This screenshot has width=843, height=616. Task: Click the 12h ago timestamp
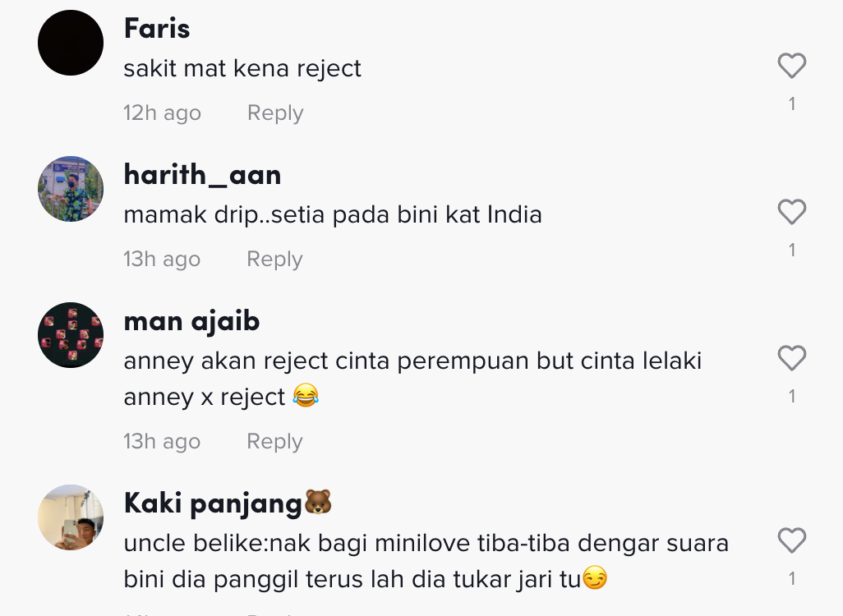[162, 113]
